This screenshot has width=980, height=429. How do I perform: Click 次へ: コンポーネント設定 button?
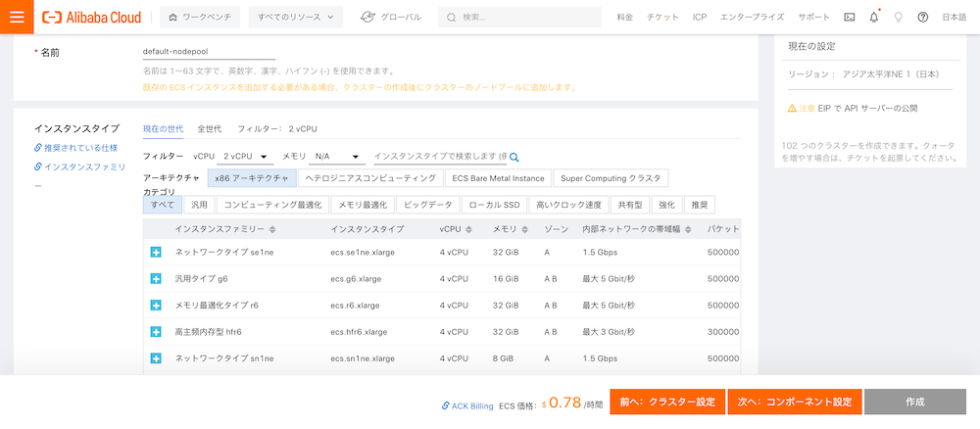(x=794, y=403)
